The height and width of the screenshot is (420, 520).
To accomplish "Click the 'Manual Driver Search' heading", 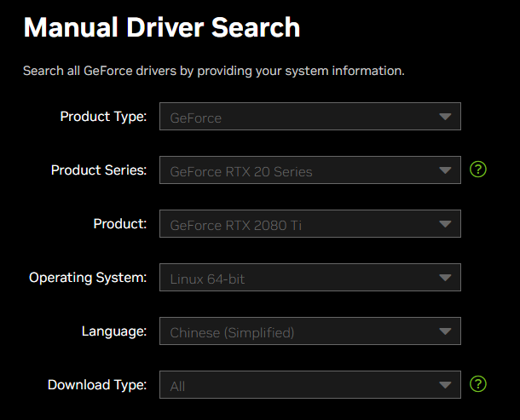I will tap(162, 27).
